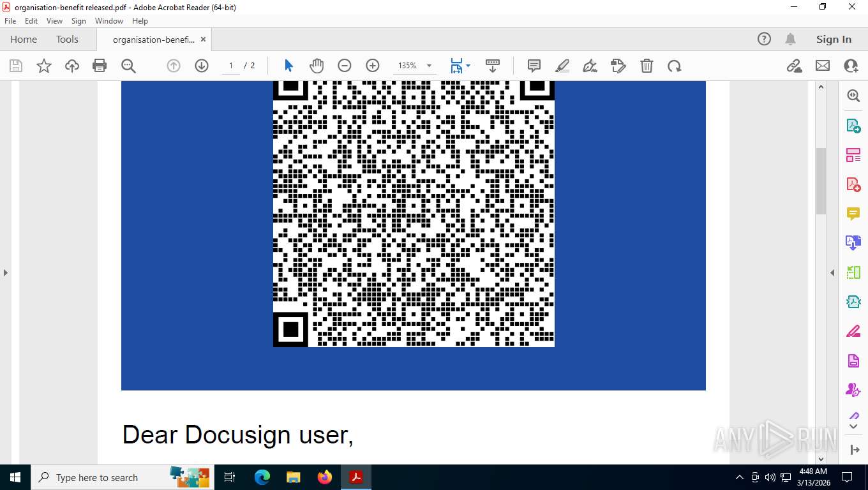The image size is (868, 490).
Task: Open the File menu
Action: coord(10,21)
